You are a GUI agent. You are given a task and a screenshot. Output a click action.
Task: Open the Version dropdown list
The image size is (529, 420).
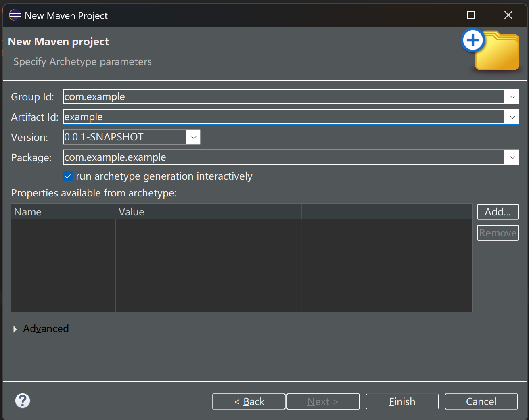pos(193,137)
